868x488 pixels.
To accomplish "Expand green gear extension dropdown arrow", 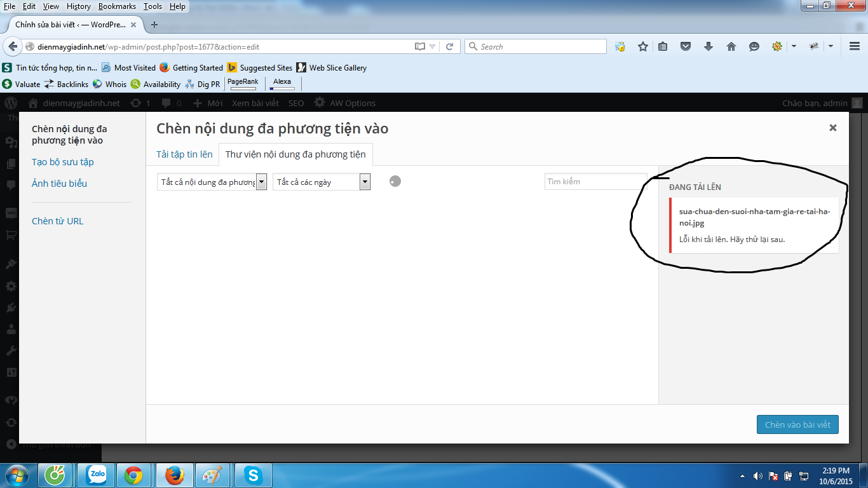I will (x=794, y=46).
